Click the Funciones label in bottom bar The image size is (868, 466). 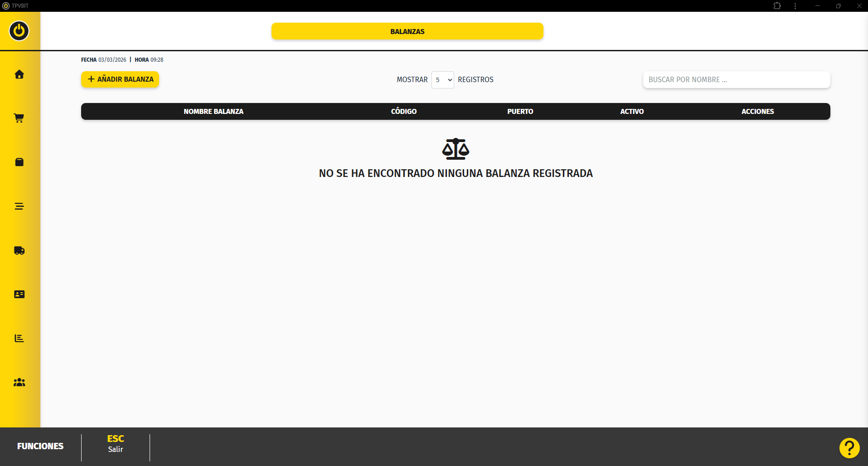click(40, 446)
